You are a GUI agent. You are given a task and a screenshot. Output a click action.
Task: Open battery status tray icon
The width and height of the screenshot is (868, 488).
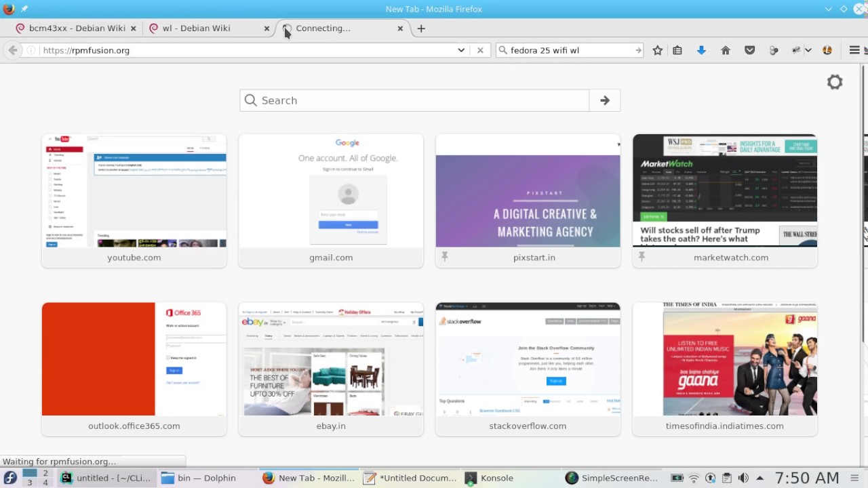(677, 478)
